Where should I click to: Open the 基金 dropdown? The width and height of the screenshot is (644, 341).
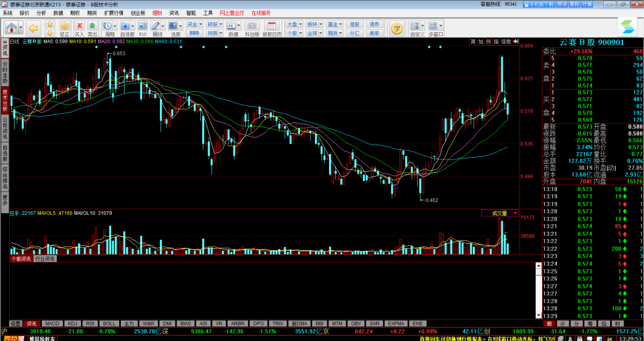[x=334, y=24]
